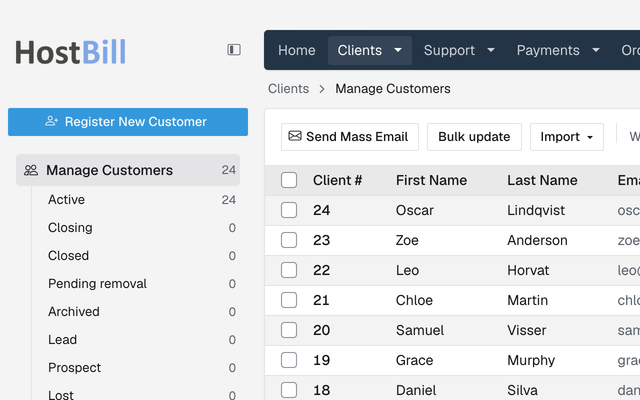640x400 pixels.
Task: Collapse sidebar using the panel toggle icon
Action: (234, 50)
